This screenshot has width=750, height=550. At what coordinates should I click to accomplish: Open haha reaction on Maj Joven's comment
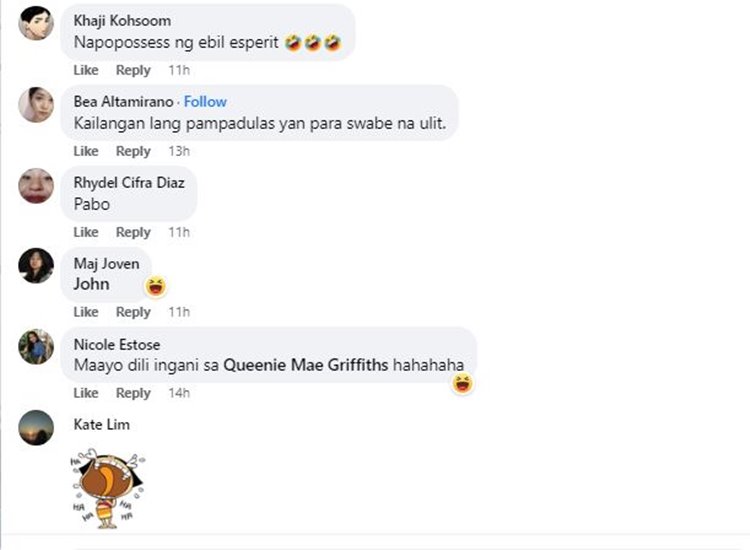click(x=156, y=286)
